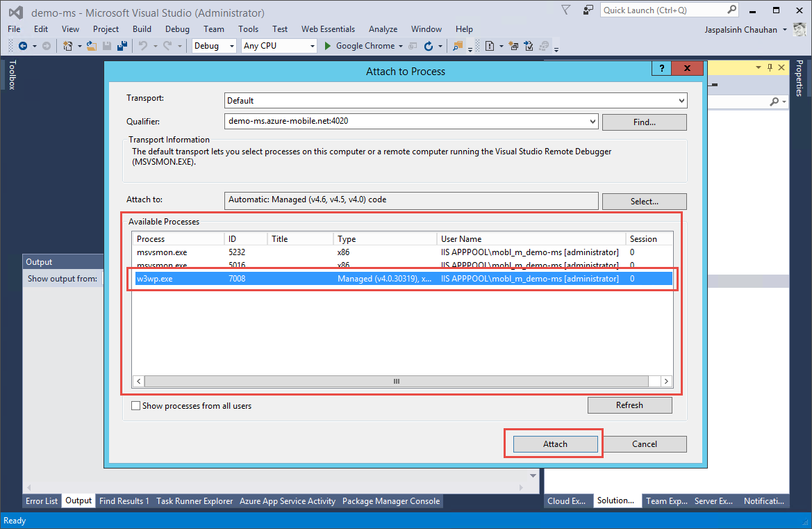Image resolution: width=812 pixels, height=529 pixels.
Task: Switch to the Server Explorer tab
Action: (x=713, y=500)
